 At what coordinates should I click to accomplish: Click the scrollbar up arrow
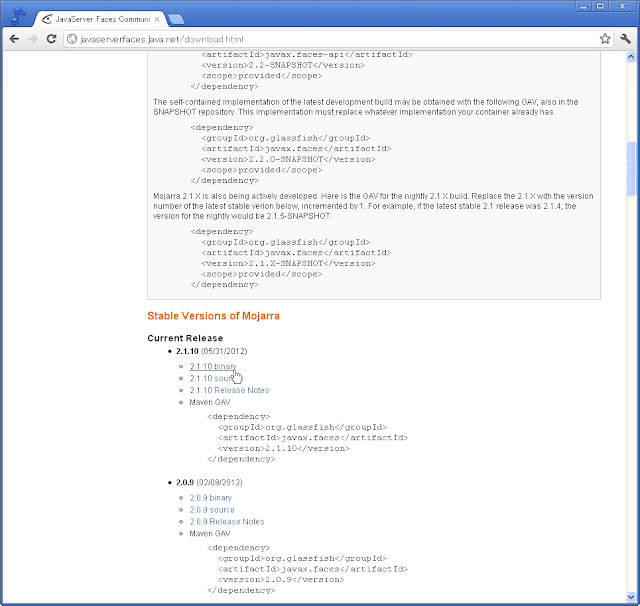pos(631,57)
